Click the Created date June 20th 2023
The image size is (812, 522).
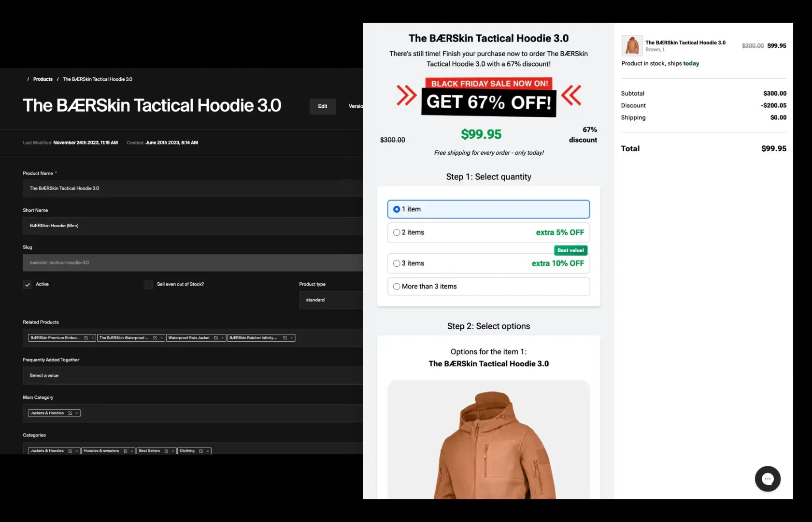click(171, 143)
